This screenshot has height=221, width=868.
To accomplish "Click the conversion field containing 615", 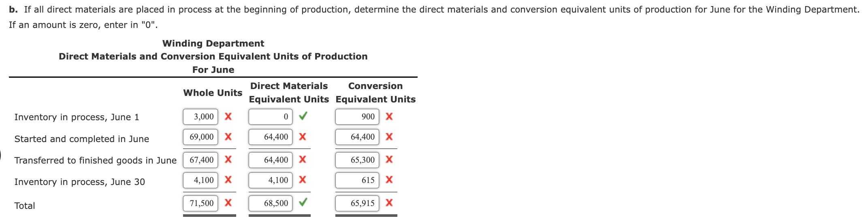I will 357,180.
